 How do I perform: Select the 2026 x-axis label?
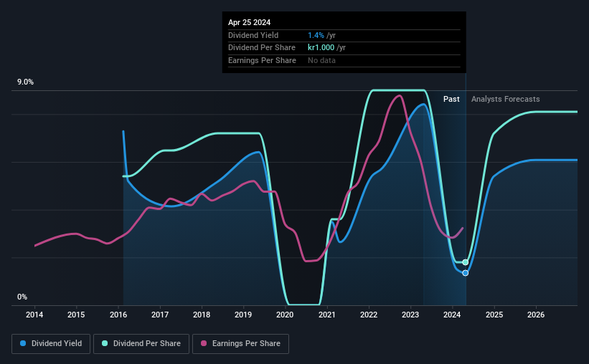pyautogui.click(x=536, y=315)
